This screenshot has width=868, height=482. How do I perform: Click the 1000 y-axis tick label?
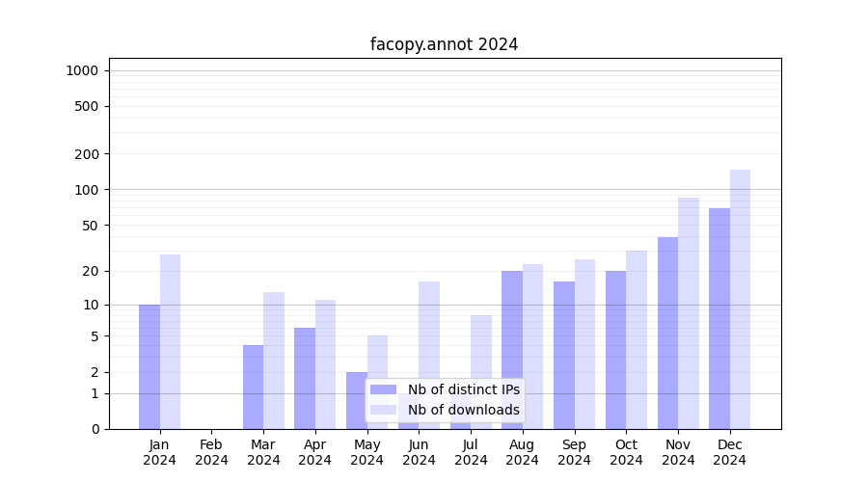pyautogui.click(x=82, y=70)
